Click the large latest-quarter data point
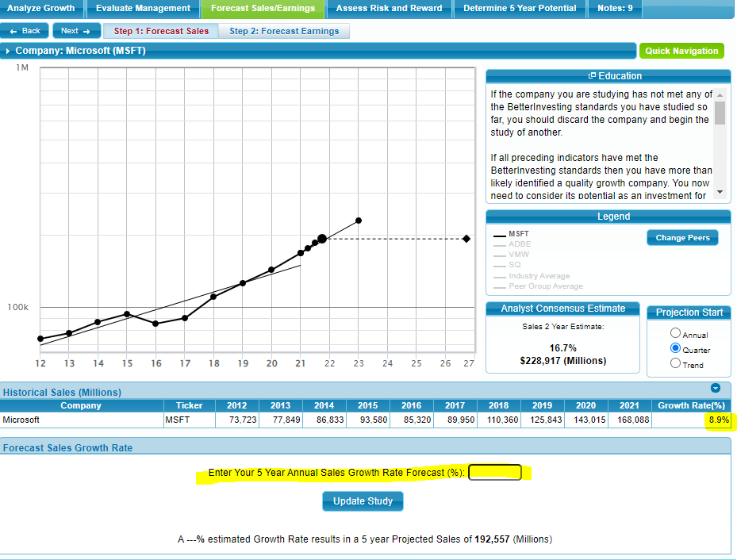 click(x=322, y=239)
